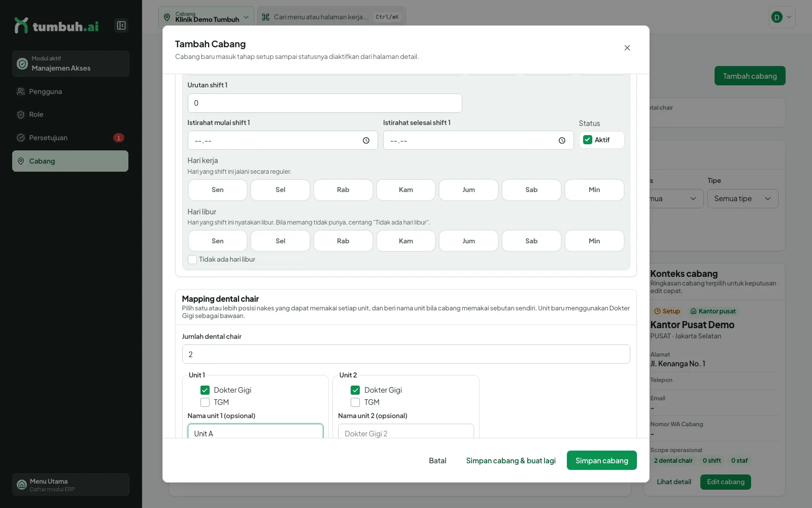
Task: Close the Tambah Cabang dialog
Action: coord(627,48)
